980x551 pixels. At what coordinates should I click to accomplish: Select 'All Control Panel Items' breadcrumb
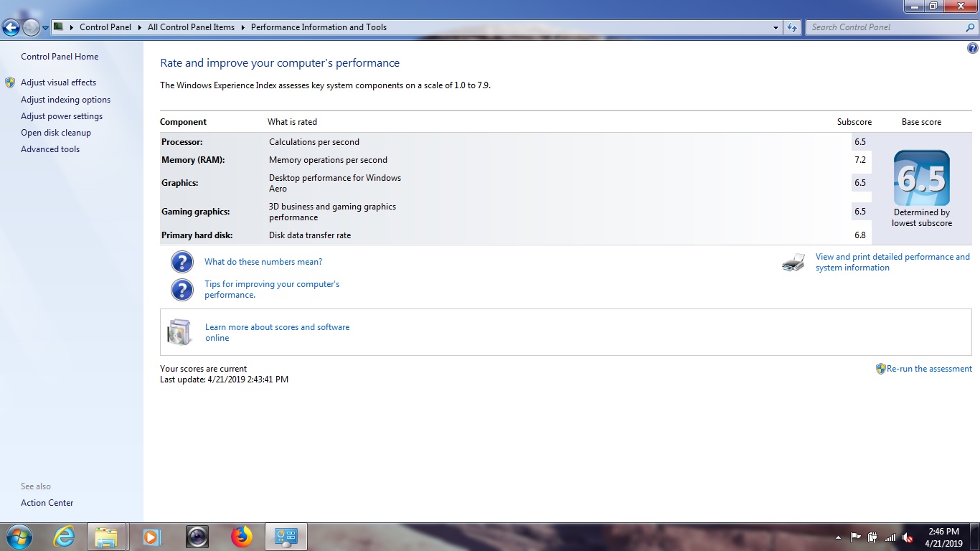tap(191, 27)
